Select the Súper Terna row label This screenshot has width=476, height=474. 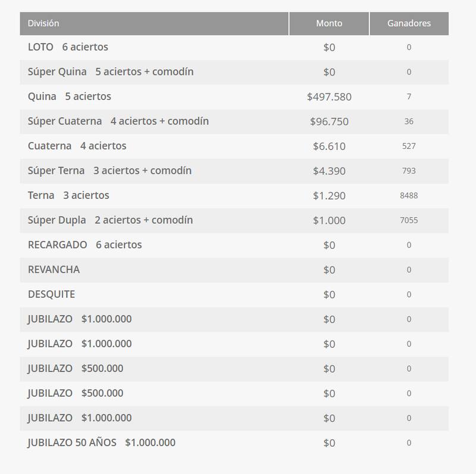[x=109, y=170]
